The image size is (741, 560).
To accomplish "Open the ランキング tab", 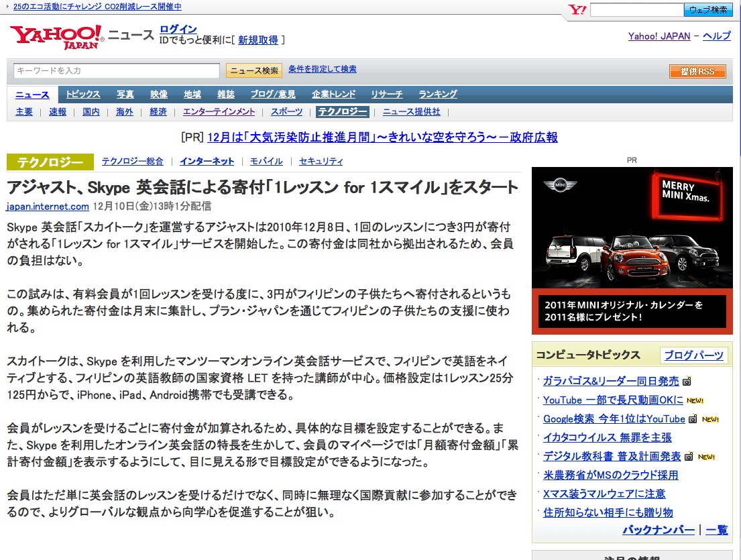I will coord(438,95).
